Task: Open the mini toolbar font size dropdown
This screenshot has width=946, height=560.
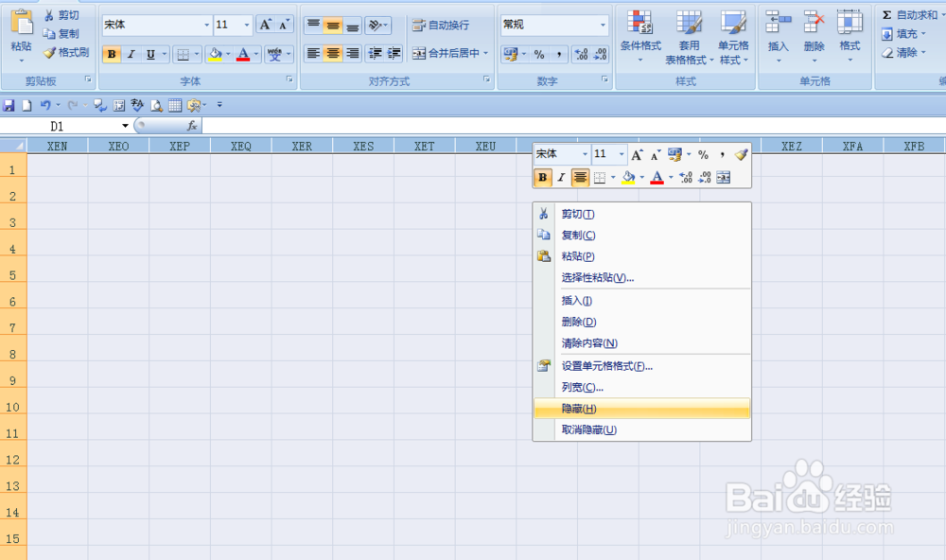Action: [x=622, y=154]
